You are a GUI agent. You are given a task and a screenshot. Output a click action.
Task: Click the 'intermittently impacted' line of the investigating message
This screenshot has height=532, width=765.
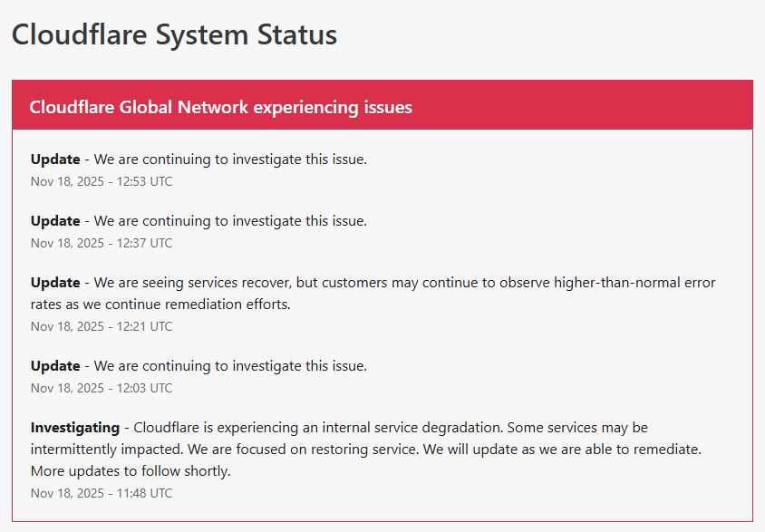pyautogui.click(x=109, y=450)
